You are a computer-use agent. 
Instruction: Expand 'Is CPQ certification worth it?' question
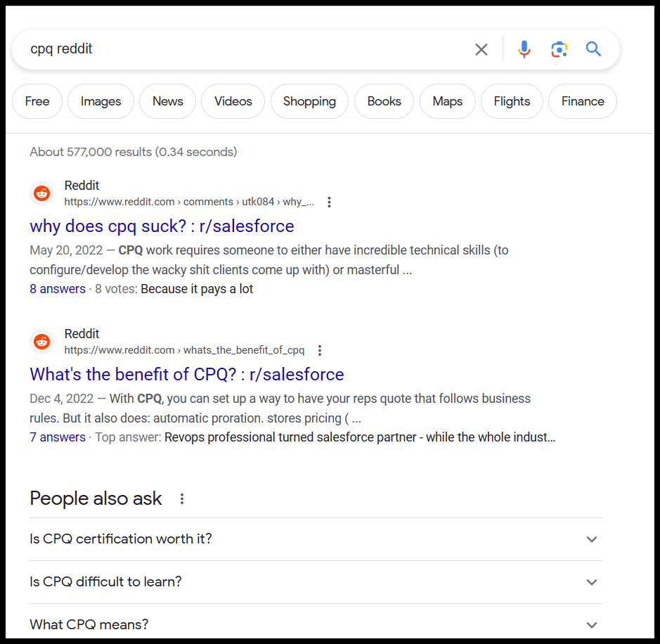591,539
